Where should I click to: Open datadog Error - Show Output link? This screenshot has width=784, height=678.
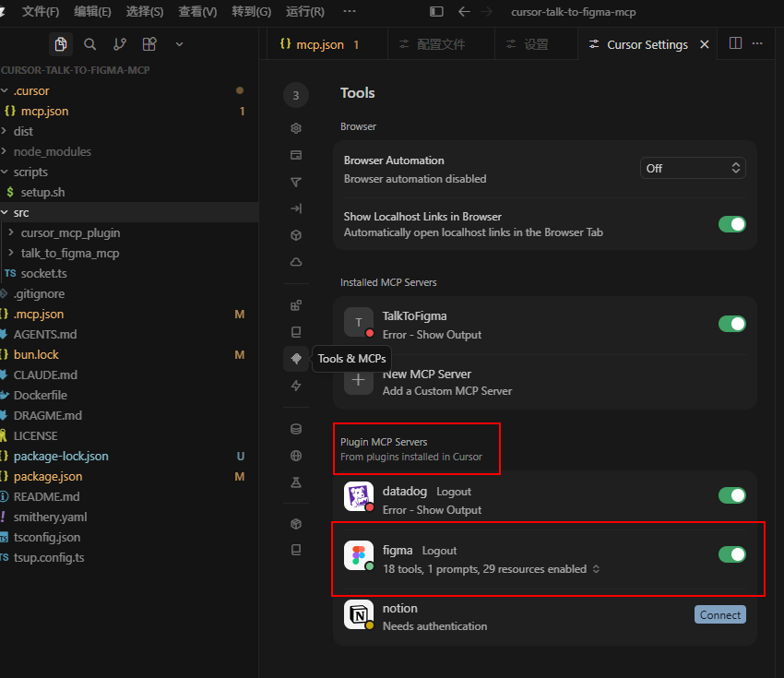pos(432,510)
